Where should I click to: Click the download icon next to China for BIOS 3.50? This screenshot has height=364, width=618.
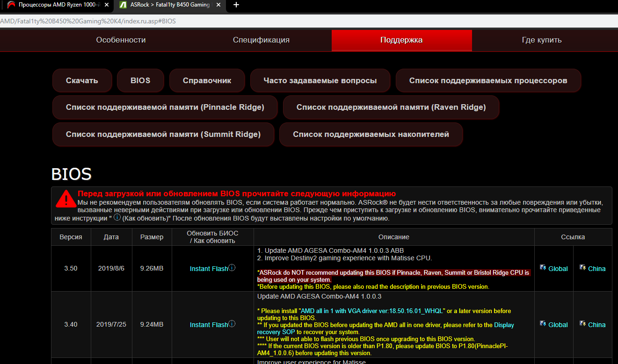click(x=582, y=268)
